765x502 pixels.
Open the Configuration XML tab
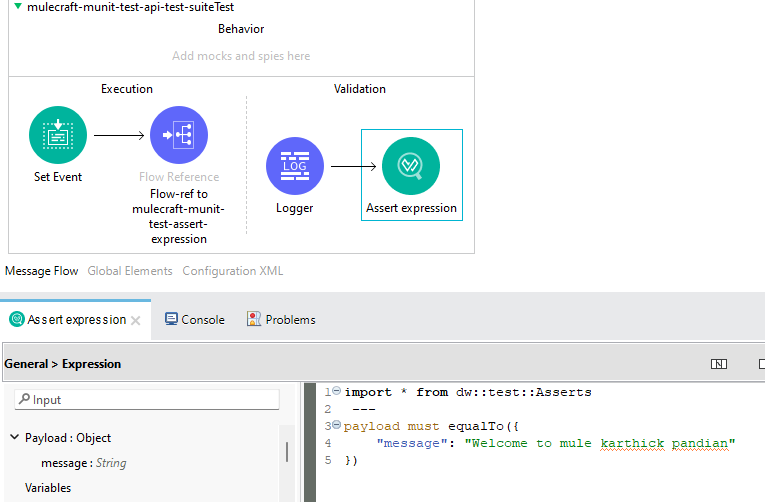[232, 271]
